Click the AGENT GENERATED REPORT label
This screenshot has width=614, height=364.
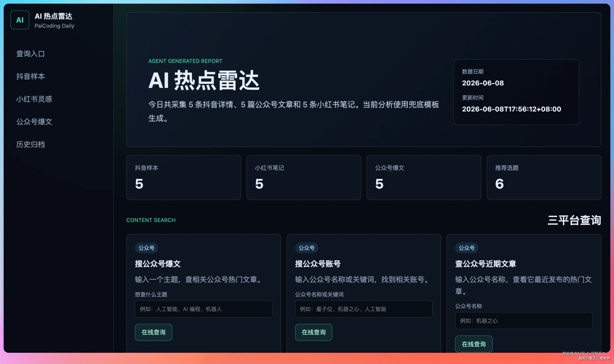185,61
